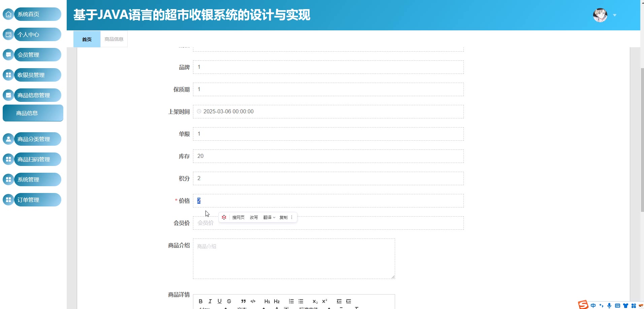Click the AI assistant logo in selection popup
Screen dimensions: 644x309
[x=224, y=217]
